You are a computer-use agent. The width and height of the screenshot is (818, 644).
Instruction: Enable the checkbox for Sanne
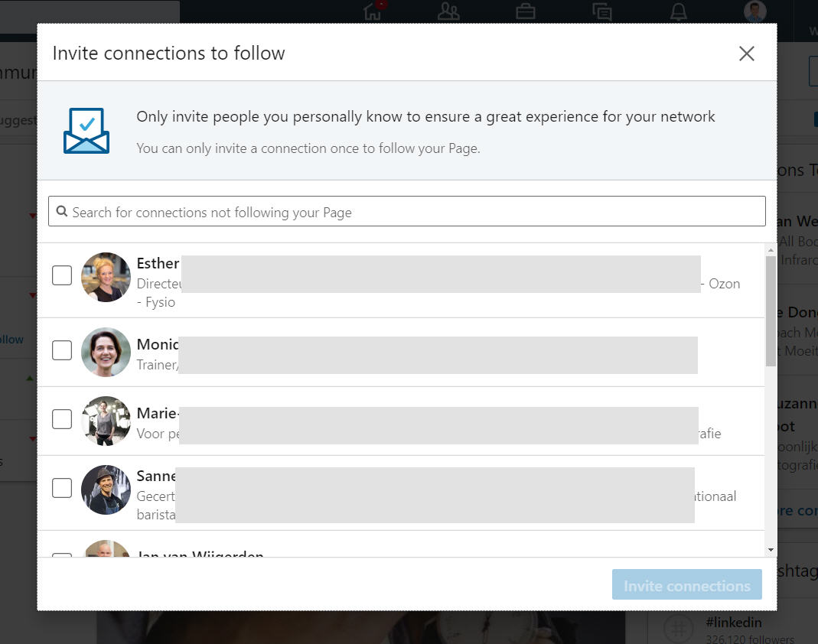[62, 487]
